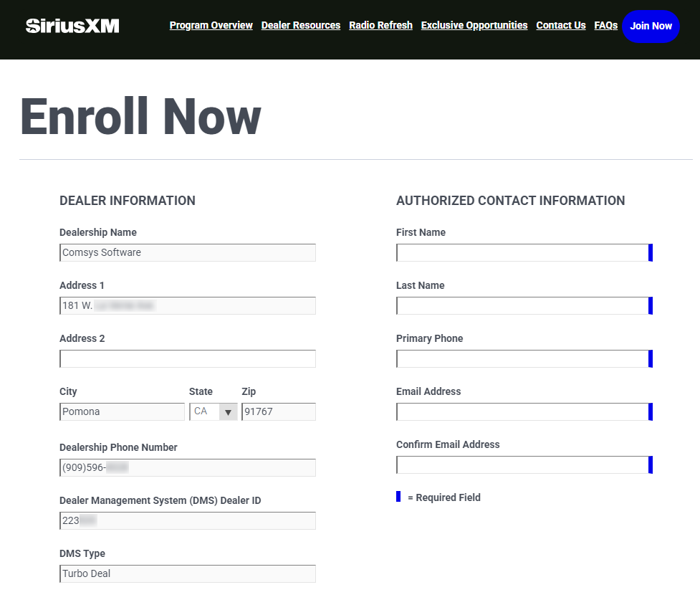Click the Dealership Name field
700x610 pixels.
tap(188, 253)
